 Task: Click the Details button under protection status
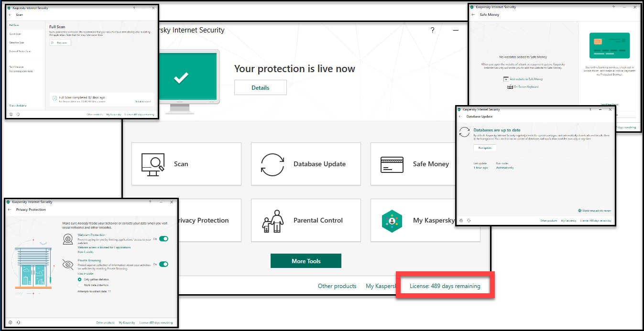click(x=261, y=87)
